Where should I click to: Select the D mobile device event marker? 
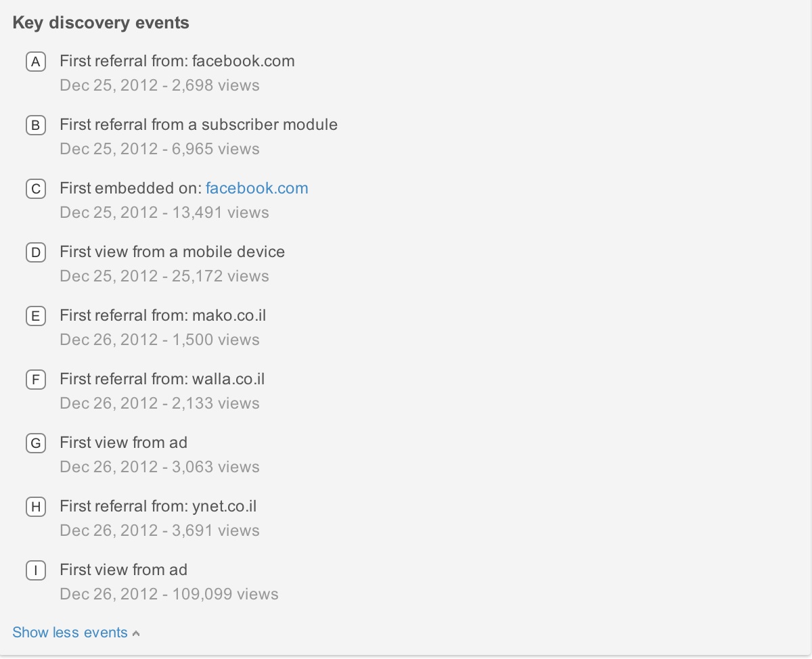36,253
